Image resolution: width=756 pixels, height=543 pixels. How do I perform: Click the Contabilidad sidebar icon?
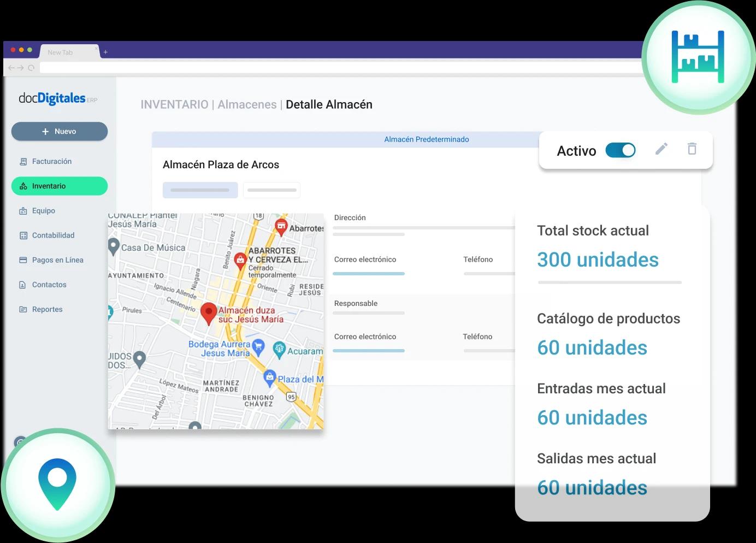point(23,235)
